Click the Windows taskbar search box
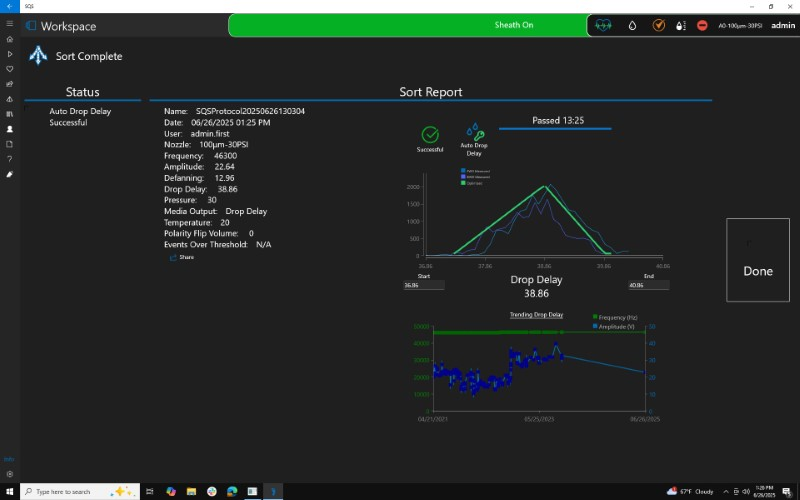 point(80,491)
